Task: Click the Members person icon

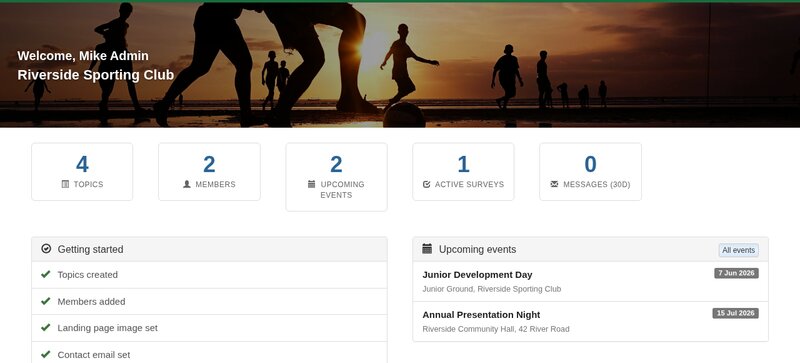Action: click(187, 184)
